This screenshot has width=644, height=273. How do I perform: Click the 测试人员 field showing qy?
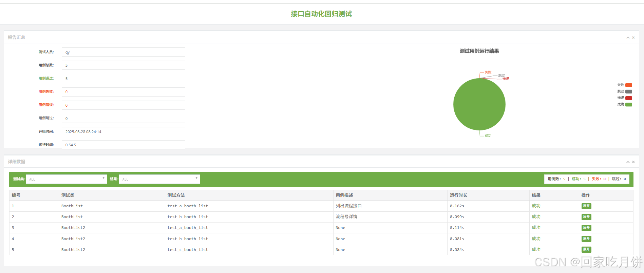[x=124, y=52]
